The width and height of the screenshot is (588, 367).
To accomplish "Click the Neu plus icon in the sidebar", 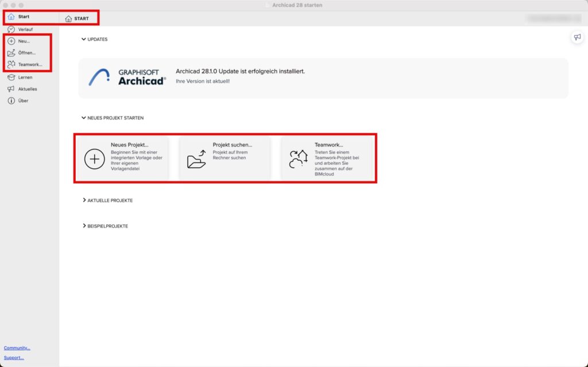I will point(11,41).
